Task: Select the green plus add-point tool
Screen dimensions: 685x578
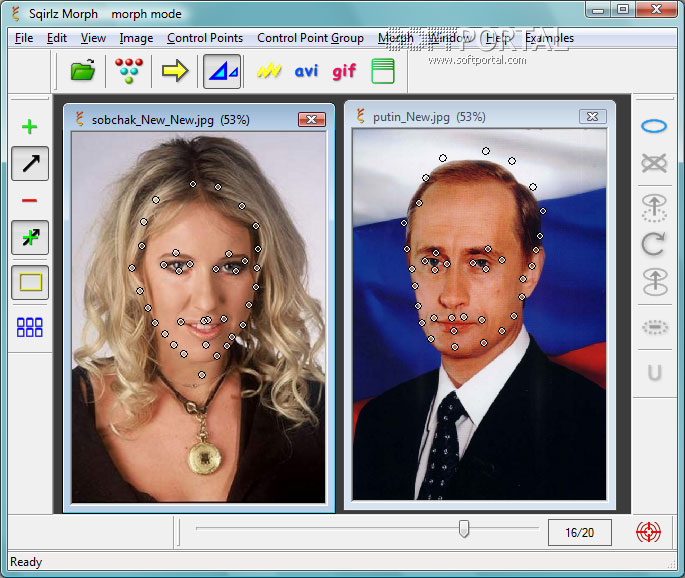Action: click(x=29, y=127)
